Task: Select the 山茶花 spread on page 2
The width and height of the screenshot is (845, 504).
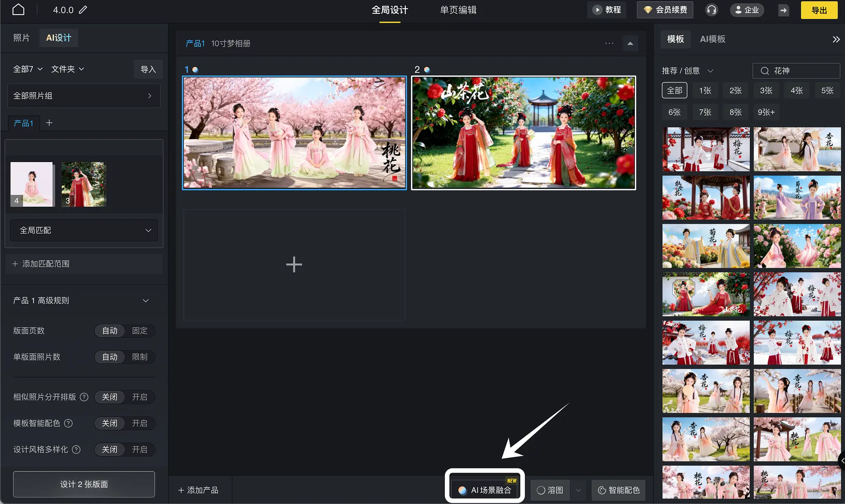Action: pos(524,133)
